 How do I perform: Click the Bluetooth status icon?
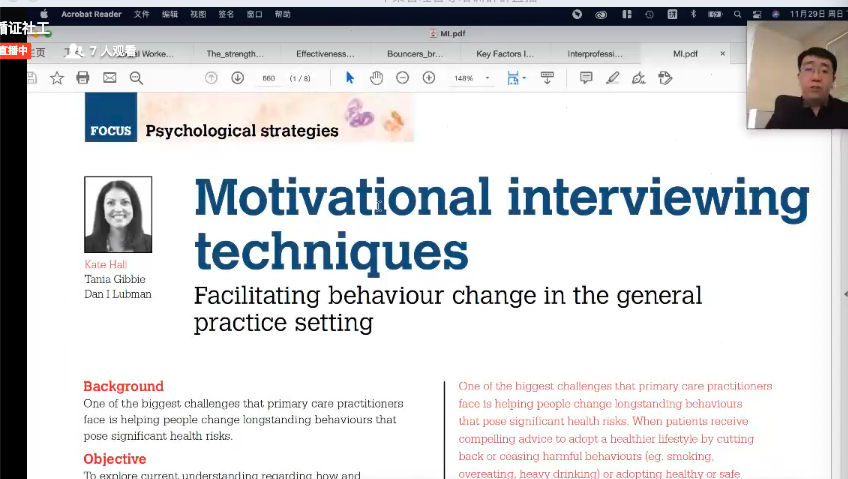(x=693, y=14)
